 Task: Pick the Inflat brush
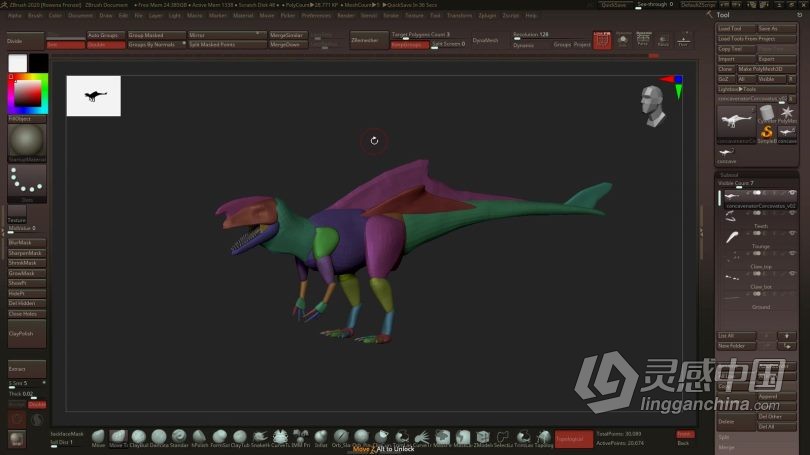[x=321, y=437]
